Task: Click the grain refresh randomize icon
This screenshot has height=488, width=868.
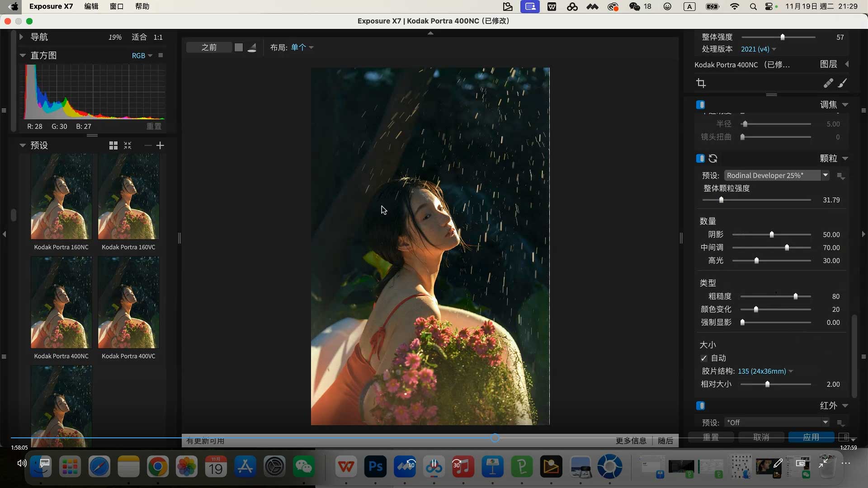Action: (x=713, y=159)
